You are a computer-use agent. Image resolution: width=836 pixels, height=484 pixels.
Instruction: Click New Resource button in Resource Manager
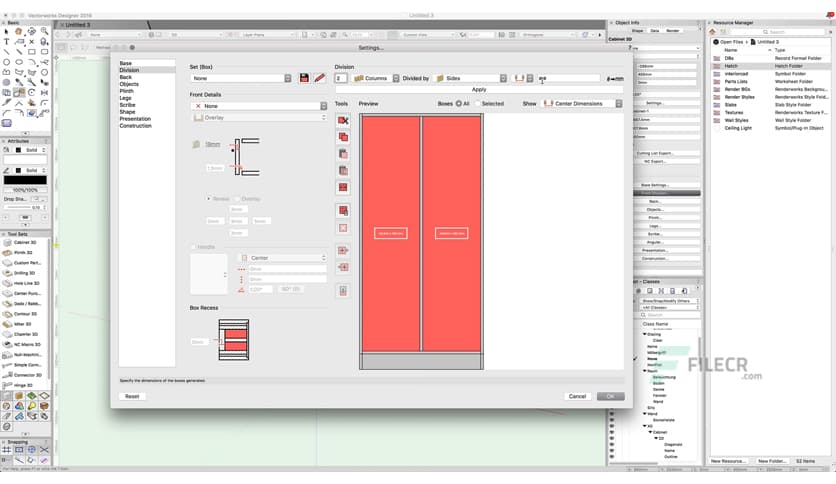(728, 461)
